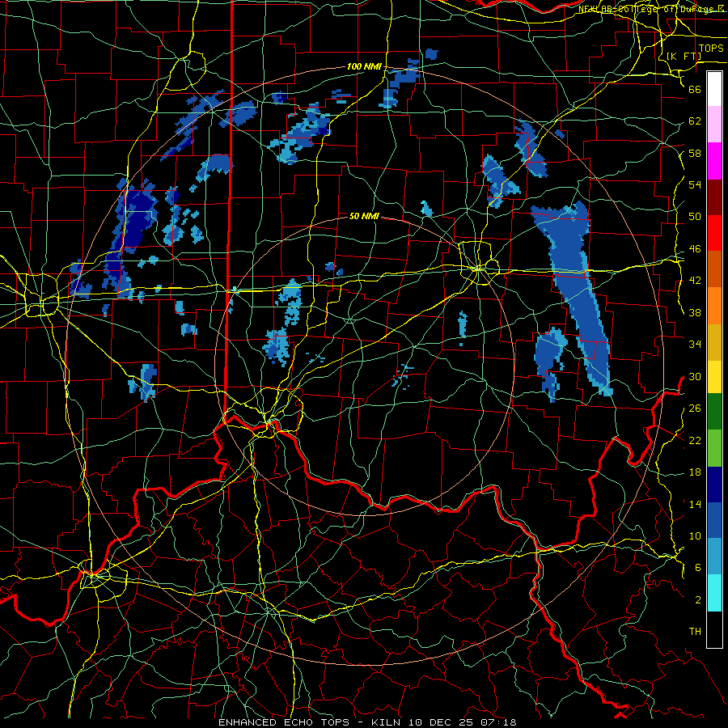Click the 100 NMI range ring label
728x728 pixels.
coord(364,67)
